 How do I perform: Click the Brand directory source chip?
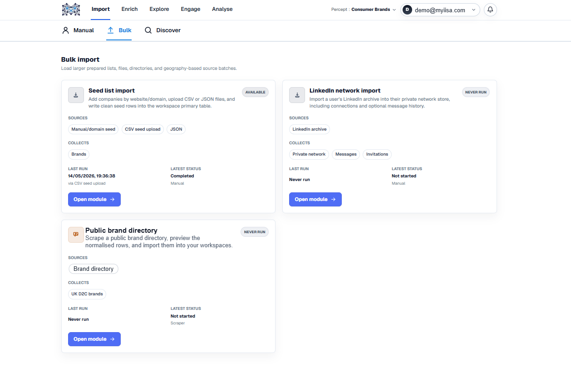click(x=94, y=269)
